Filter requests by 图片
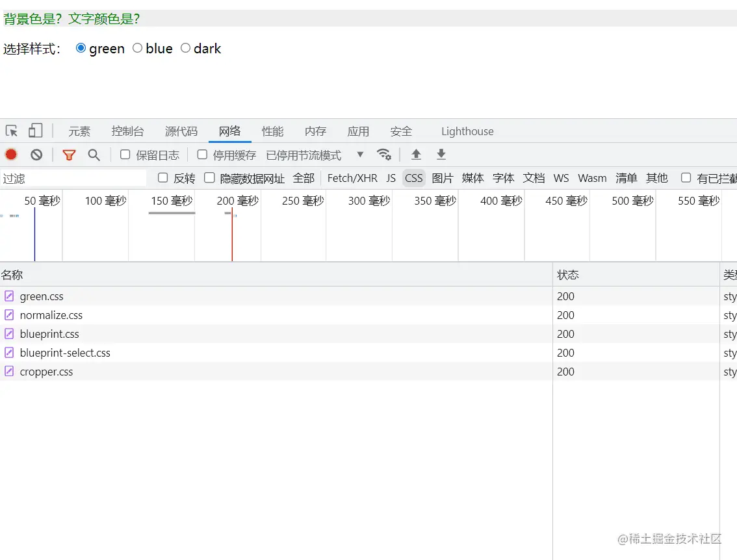Screen dimensions: 737x560 tap(443, 178)
